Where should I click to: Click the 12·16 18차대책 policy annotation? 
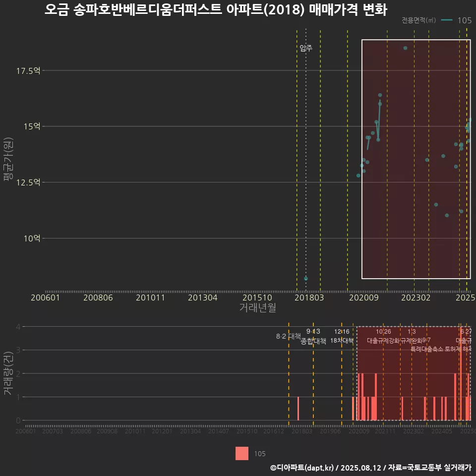[x=342, y=336]
